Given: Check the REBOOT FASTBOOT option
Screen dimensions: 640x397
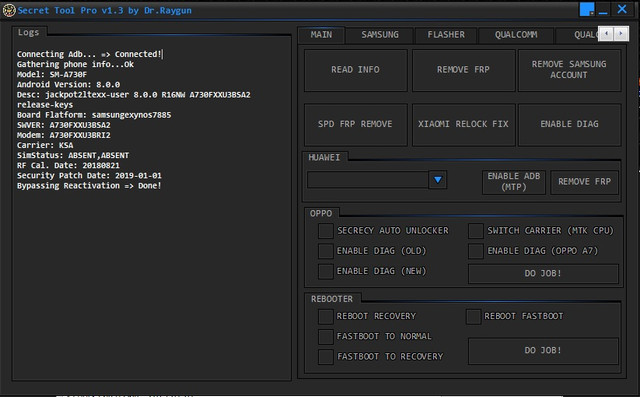Looking at the screenshot, I should [x=473, y=316].
